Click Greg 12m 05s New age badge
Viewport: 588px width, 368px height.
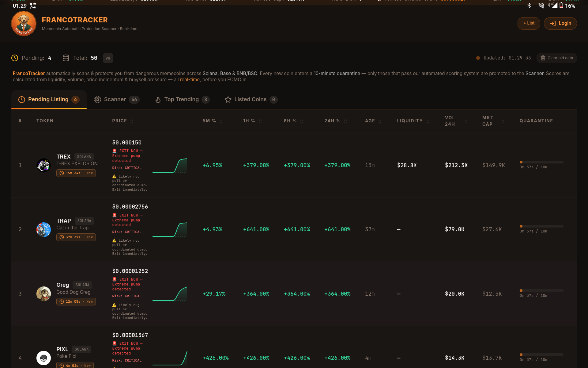click(x=76, y=302)
